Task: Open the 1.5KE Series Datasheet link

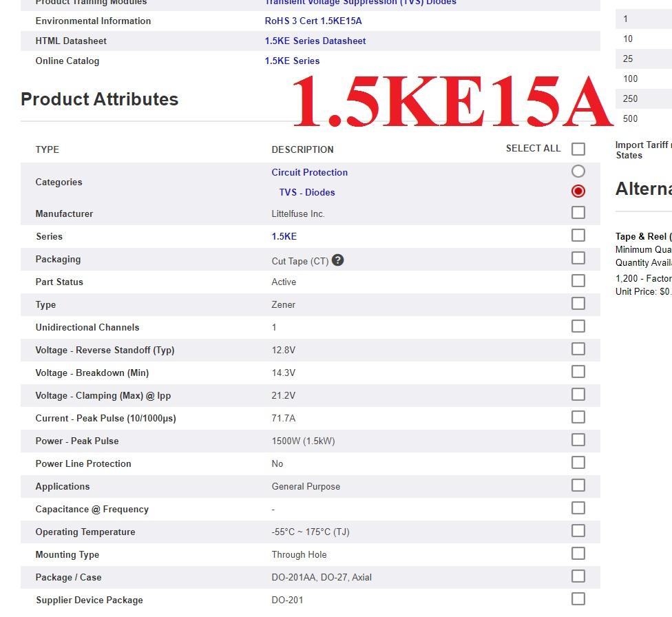Action: click(315, 41)
